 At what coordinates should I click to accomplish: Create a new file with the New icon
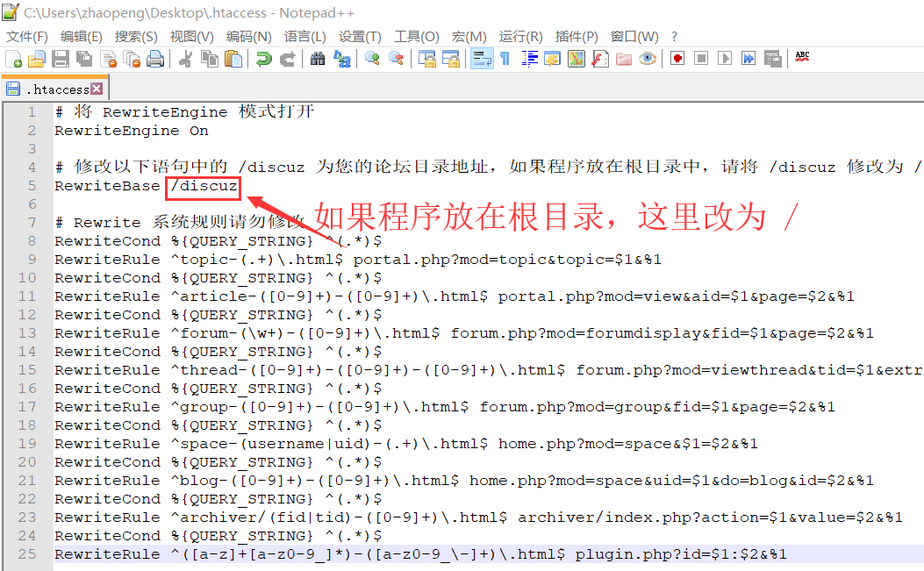(x=14, y=59)
